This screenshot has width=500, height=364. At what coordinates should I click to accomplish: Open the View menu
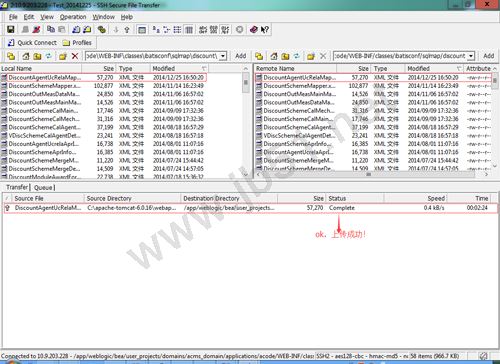tap(47, 17)
